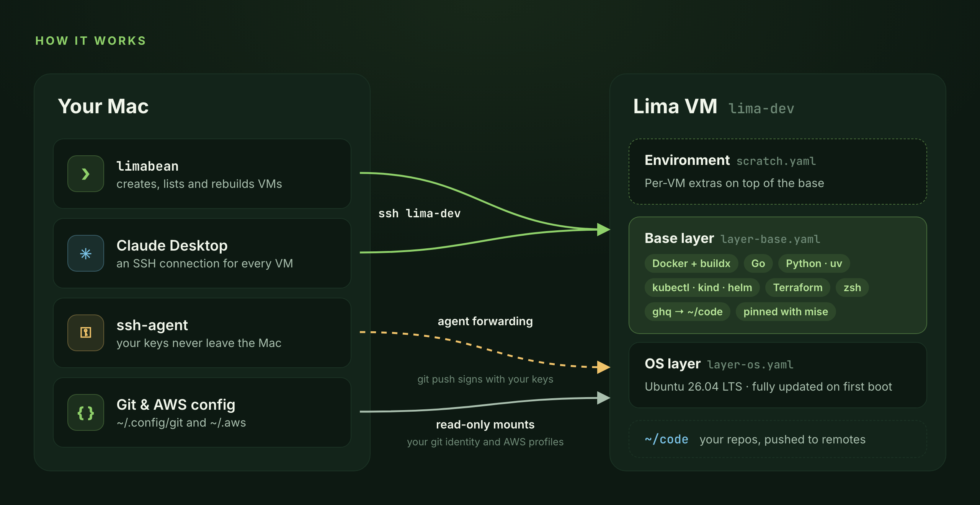Click 'your keys never leave the Mac'

pos(199,343)
